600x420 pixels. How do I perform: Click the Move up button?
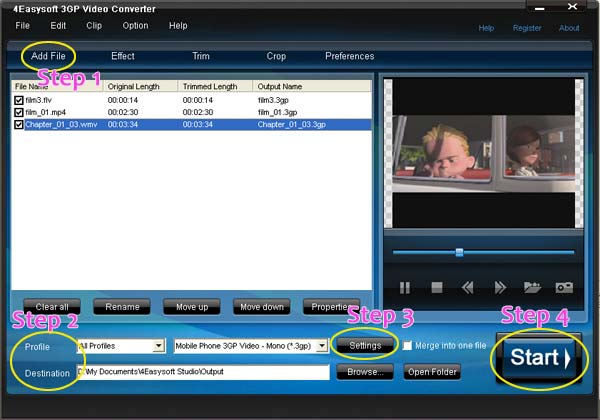click(x=192, y=307)
